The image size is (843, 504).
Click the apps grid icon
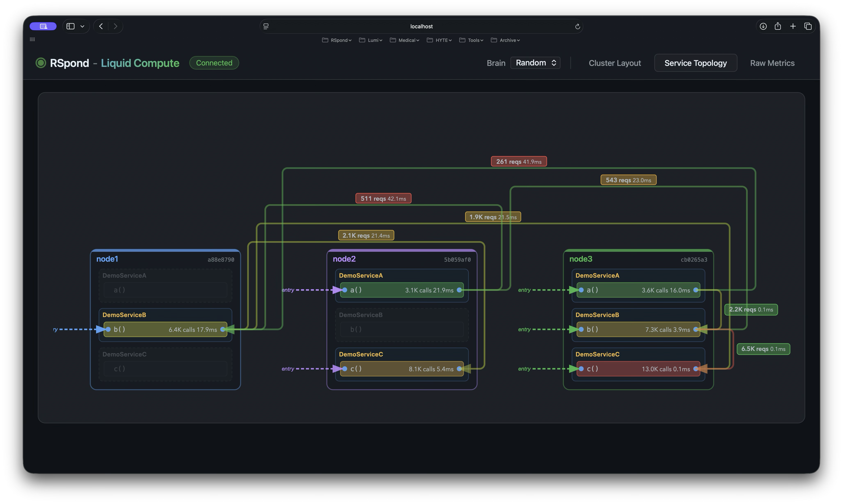(32, 39)
